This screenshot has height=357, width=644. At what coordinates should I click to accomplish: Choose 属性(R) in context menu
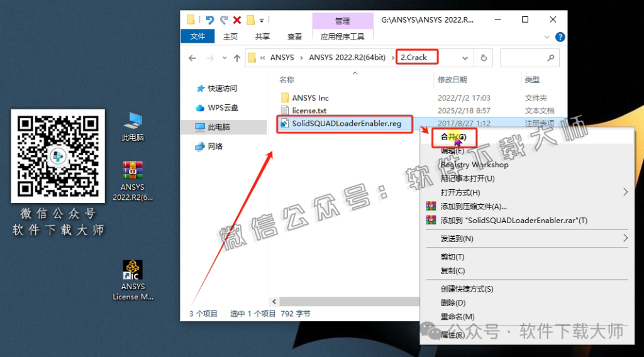click(x=453, y=335)
